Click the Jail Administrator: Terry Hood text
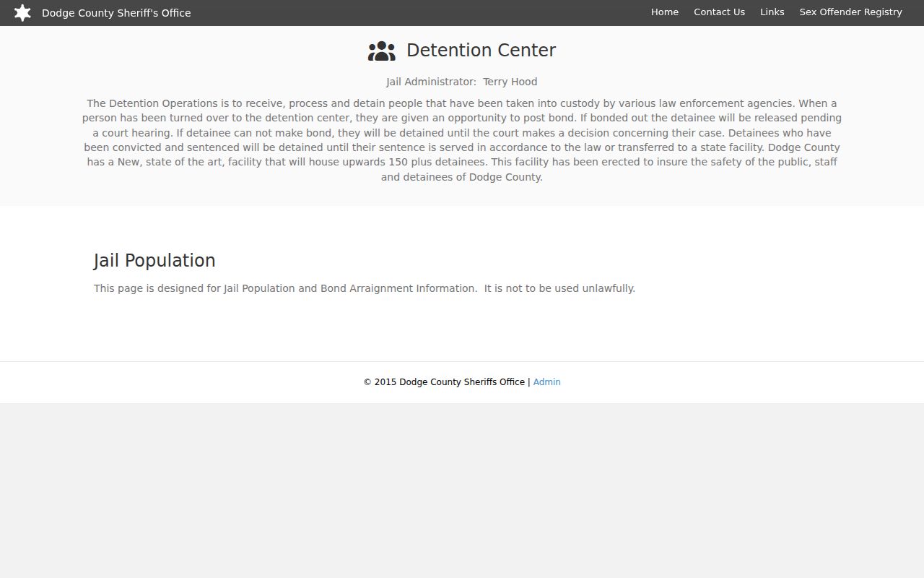924x578 pixels. pos(462,82)
